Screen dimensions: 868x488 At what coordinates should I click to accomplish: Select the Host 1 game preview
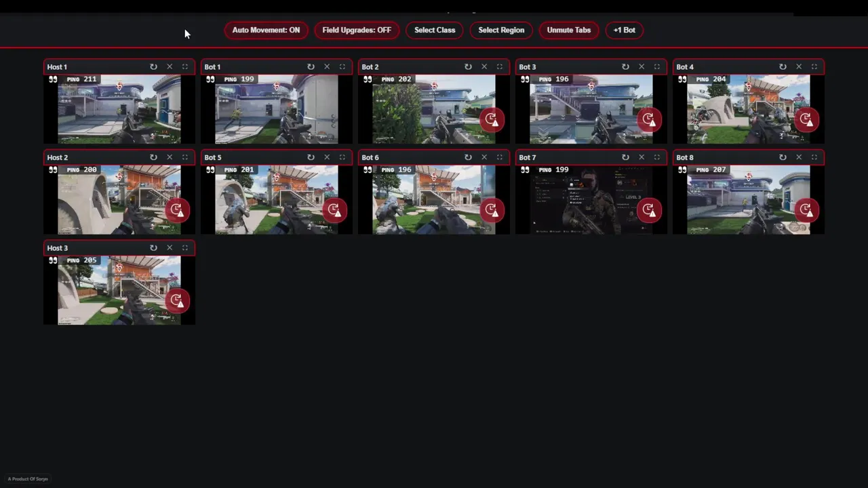119,109
